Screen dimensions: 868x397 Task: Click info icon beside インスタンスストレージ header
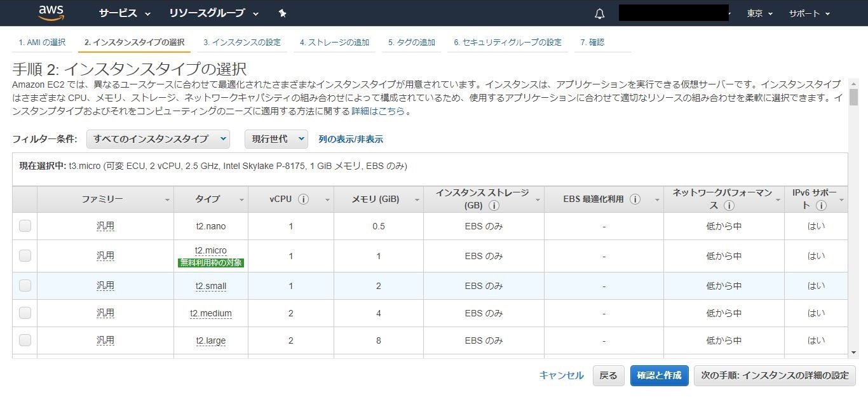pos(494,206)
